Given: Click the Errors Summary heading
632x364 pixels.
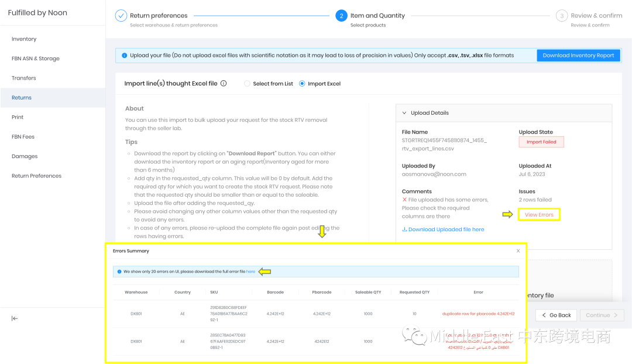Looking at the screenshot, I should pos(131,250).
